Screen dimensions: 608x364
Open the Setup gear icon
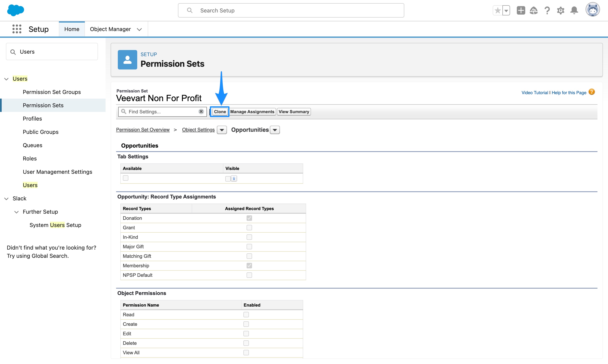coord(561,10)
